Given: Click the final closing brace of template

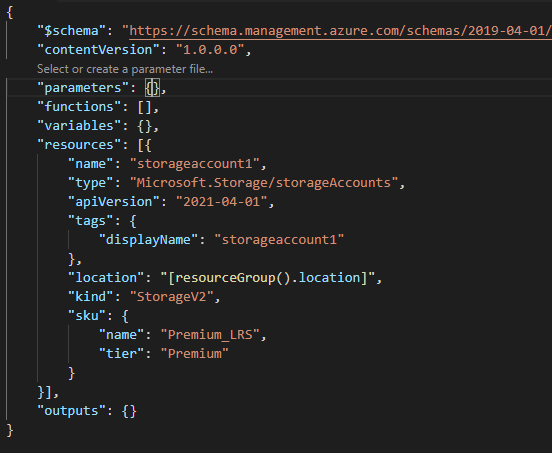Looking at the screenshot, I should [x=10, y=430].
